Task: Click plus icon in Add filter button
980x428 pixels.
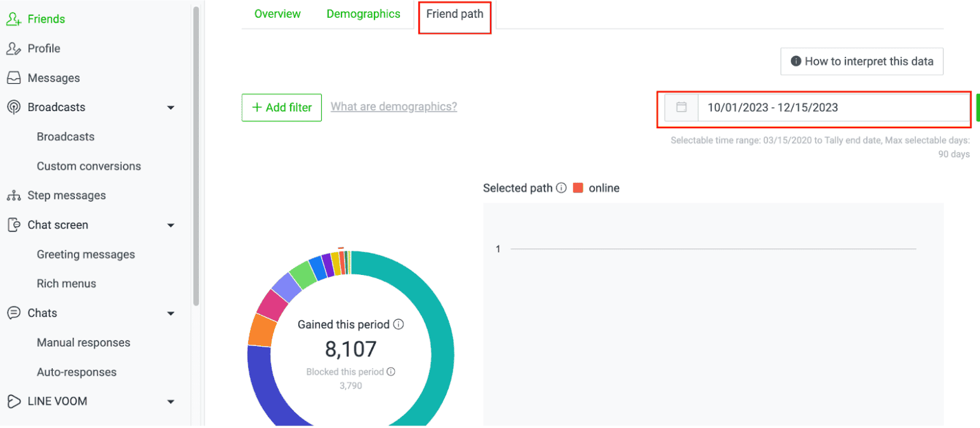Action: tap(257, 107)
